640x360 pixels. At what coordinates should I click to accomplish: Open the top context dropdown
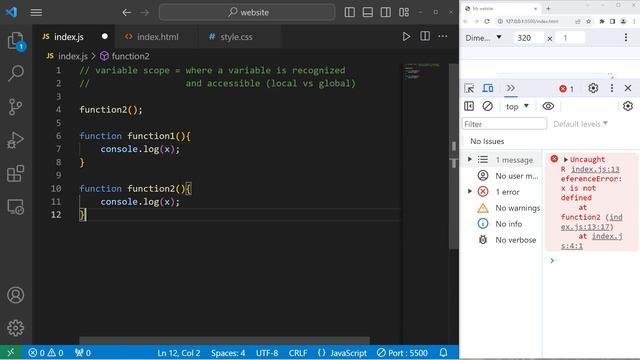[x=517, y=106]
